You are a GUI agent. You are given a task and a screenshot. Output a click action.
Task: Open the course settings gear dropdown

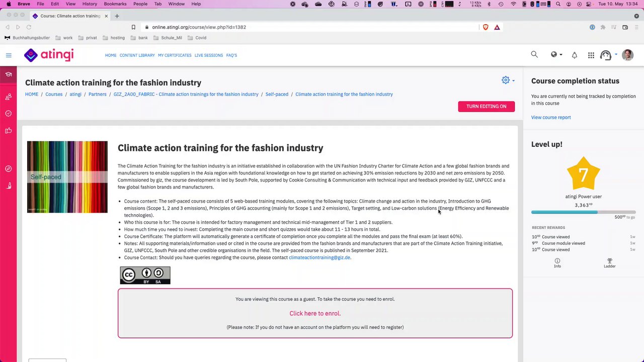point(508,80)
